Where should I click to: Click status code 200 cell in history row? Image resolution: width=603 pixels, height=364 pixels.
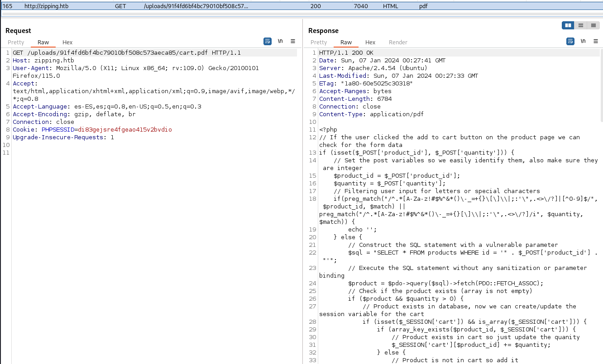point(316,6)
